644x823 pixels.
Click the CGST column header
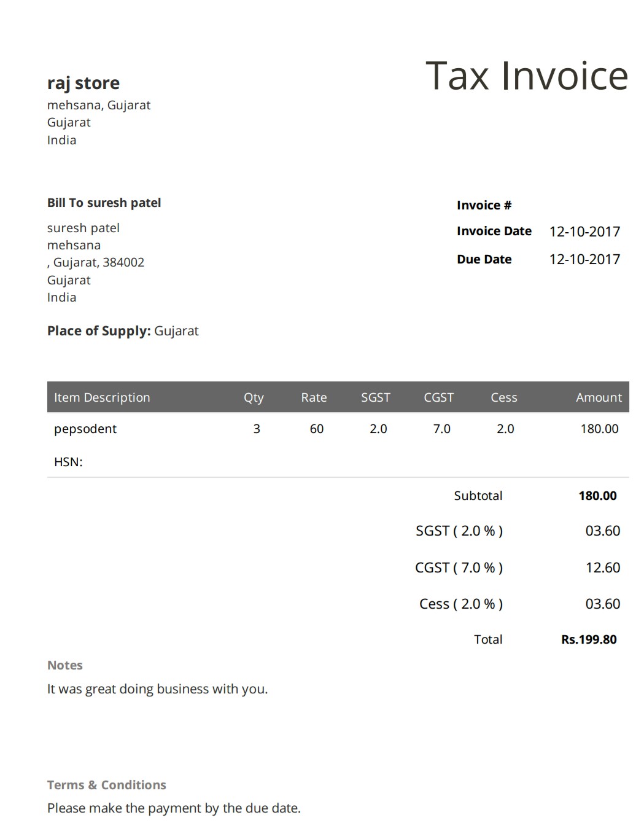[439, 397]
